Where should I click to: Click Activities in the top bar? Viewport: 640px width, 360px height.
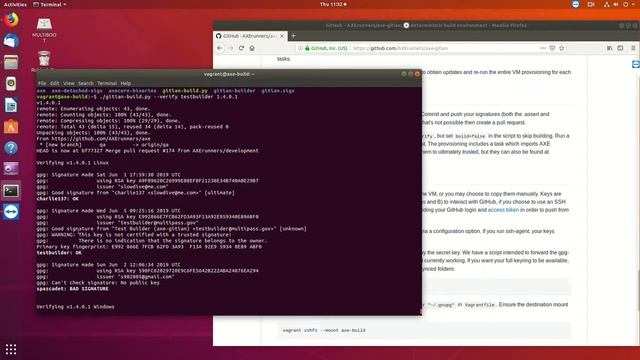click(15, 4)
